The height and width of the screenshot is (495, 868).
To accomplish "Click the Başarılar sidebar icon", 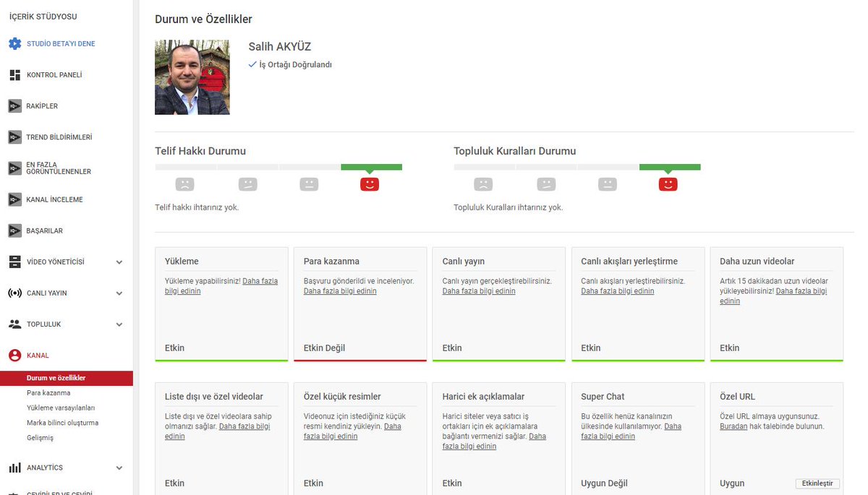I will [14, 231].
